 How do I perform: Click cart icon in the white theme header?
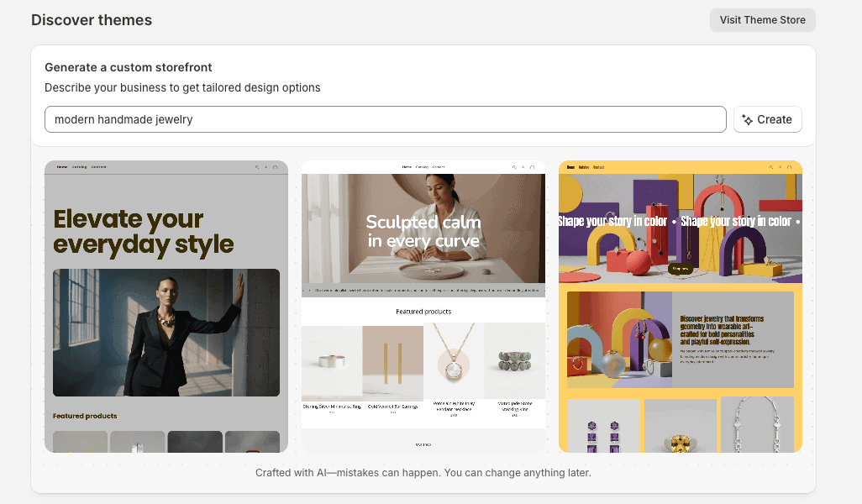(532, 167)
